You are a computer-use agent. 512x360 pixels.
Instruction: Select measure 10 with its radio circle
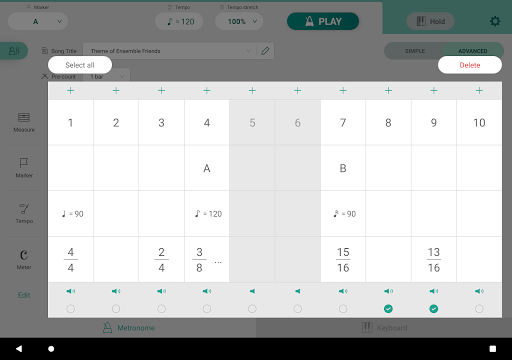tap(479, 309)
